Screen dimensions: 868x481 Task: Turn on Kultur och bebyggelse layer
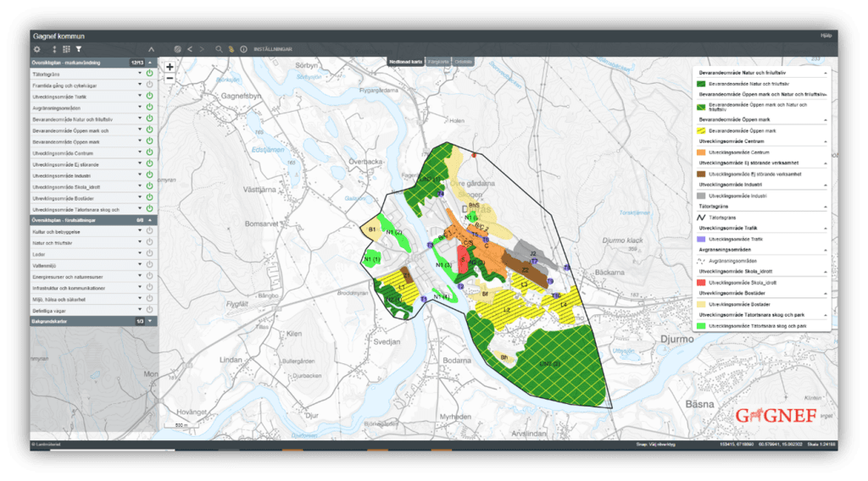coord(149,230)
